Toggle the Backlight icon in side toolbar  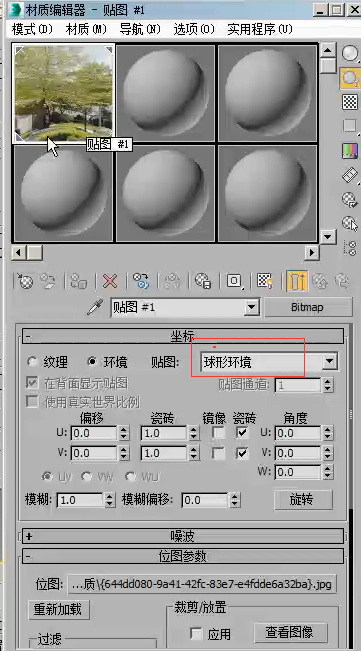click(x=351, y=78)
